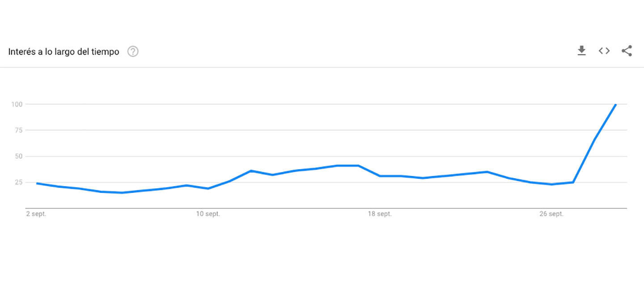The image size is (644, 282).
Task: Open the embed code icon
Action: click(x=604, y=51)
